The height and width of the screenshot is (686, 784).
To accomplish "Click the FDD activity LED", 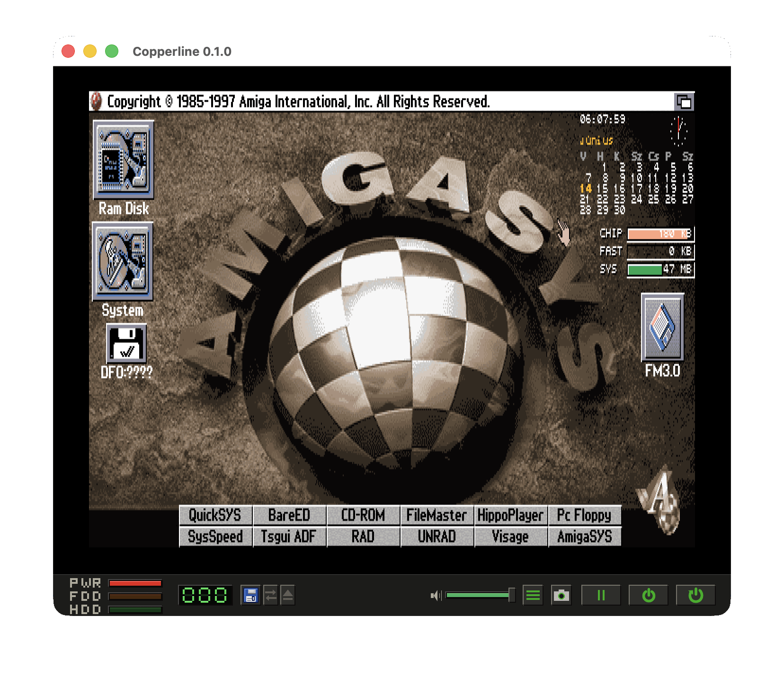I will point(135,597).
